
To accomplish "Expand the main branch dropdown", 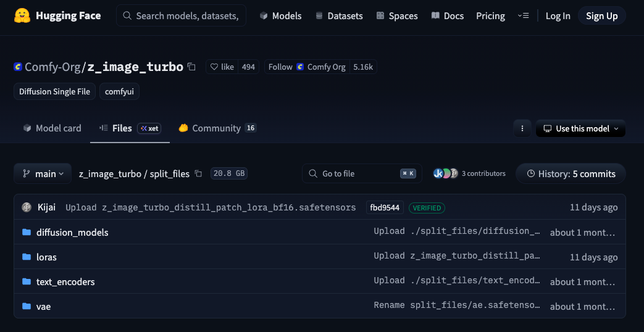I will 43,174.
